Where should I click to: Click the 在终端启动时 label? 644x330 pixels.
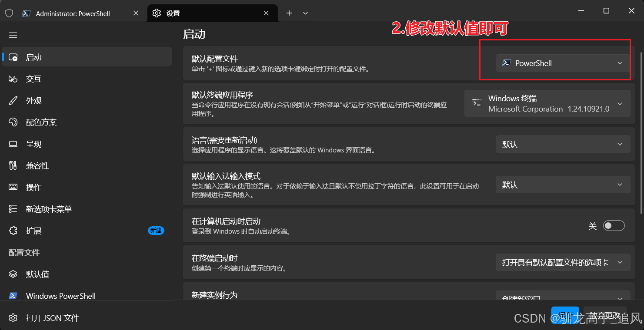pos(215,258)
